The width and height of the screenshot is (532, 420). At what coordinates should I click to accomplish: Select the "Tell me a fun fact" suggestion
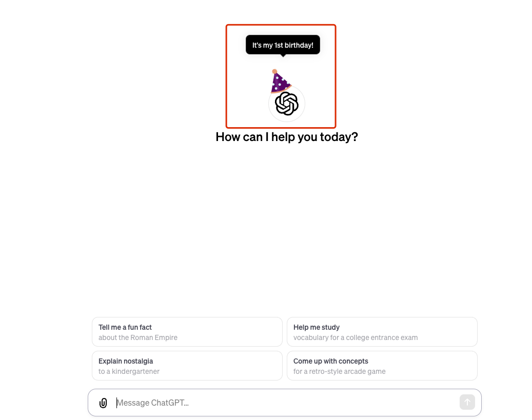187,332
